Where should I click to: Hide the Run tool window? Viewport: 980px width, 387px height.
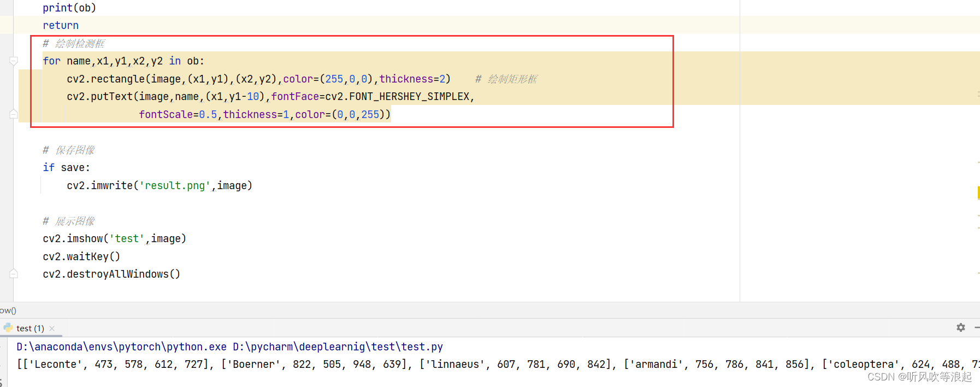[977, 327]
